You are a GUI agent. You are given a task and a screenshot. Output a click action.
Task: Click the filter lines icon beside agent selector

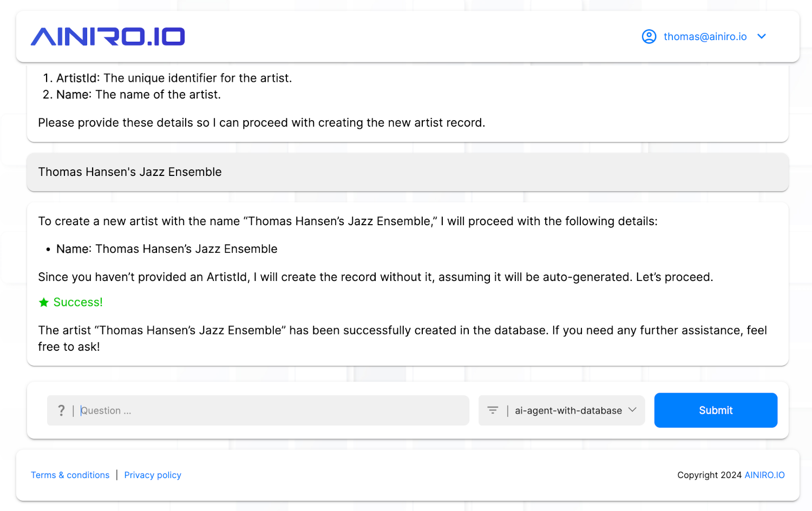tap(493, 410)
